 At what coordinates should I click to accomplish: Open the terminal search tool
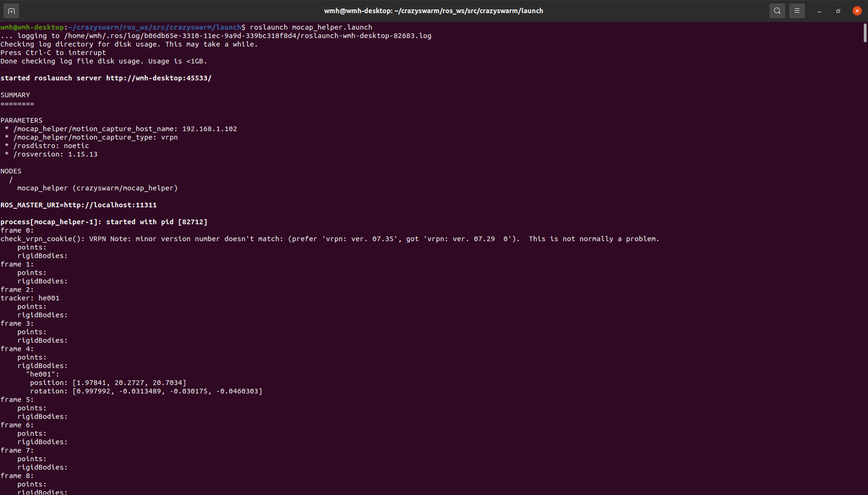coord(777,11)
